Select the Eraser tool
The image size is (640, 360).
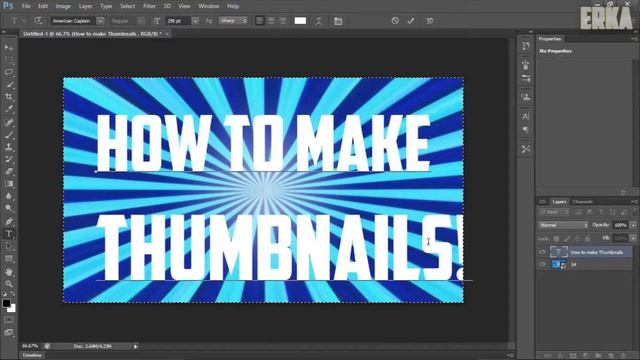pyautogui.click(x=9, y=171)
